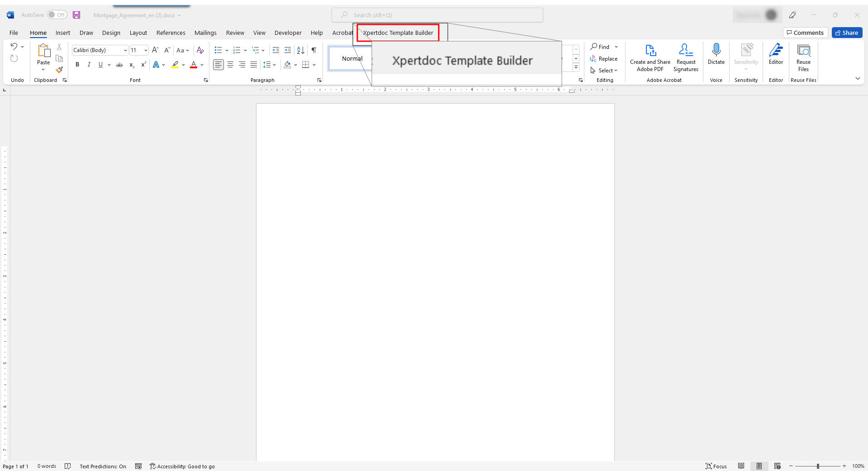Open Change Case dropdown
This screenshot has width=868, height=471.
[183, 50]
